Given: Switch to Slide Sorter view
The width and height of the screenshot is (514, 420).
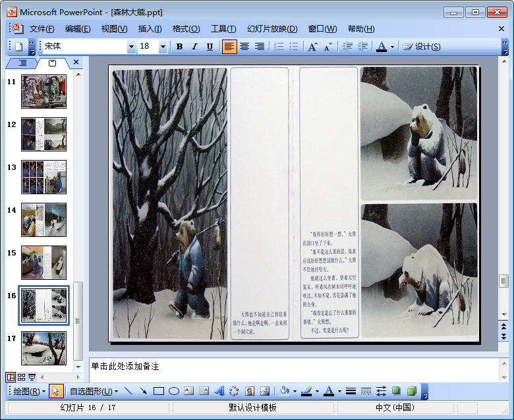Looking at the screenshot, I should (21, 377).
